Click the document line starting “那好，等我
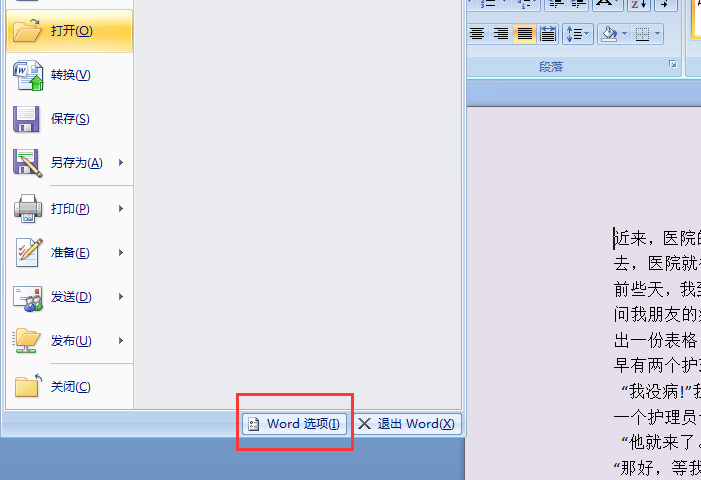This screenshot has height=480, width=701. click(x=657, y=468)
